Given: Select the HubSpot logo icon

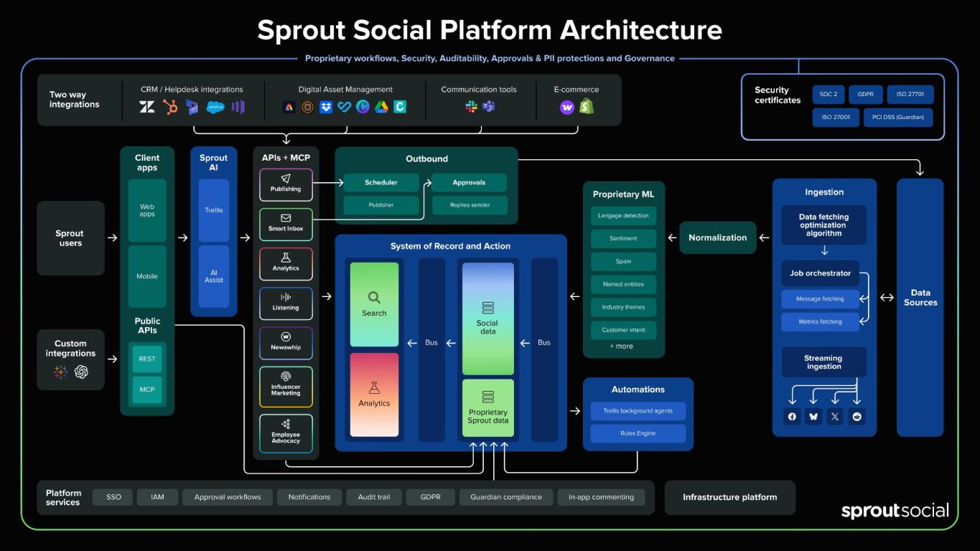Looking at the screenshot, I should coord(170,108).
